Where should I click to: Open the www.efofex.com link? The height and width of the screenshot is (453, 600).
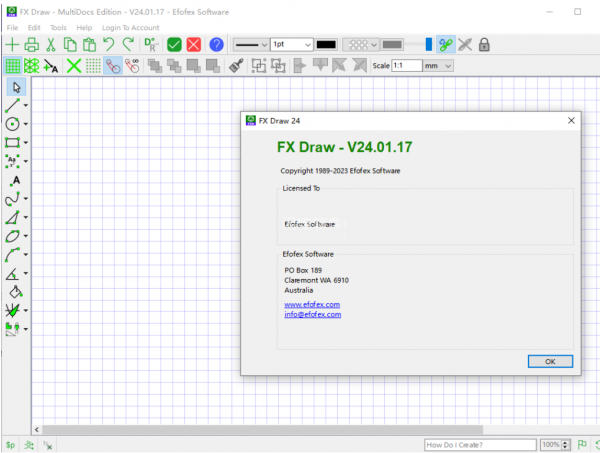tap(312, 305)
